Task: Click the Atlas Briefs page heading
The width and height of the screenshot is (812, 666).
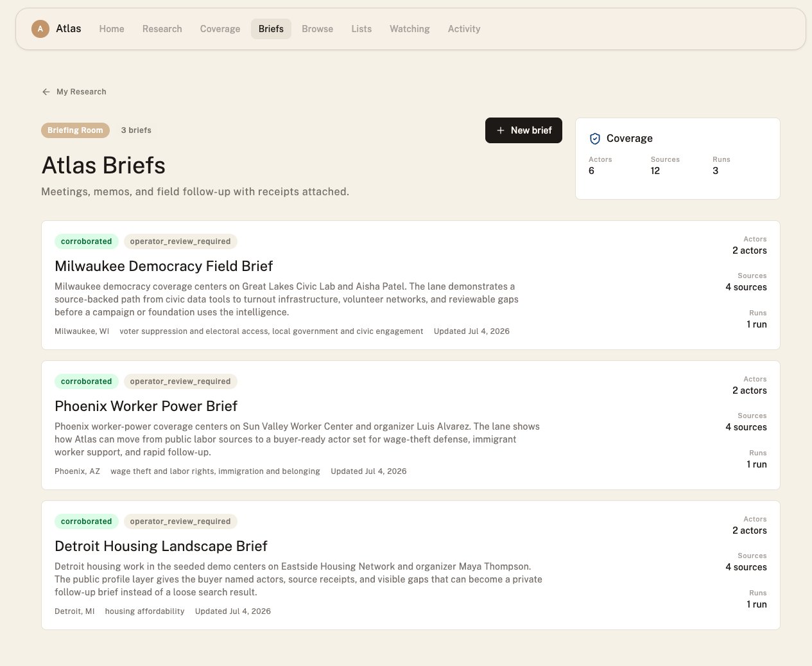Action: click(103, 165)
